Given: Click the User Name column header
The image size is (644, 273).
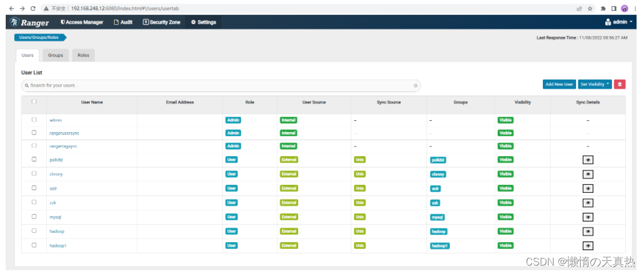Looking at the screenshot, I should (92, 102).
